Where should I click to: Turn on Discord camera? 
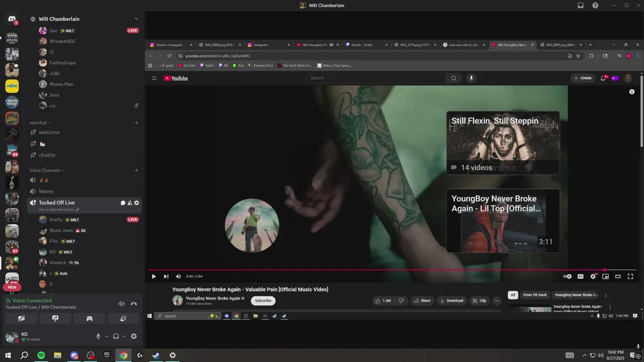pos(21,318)
